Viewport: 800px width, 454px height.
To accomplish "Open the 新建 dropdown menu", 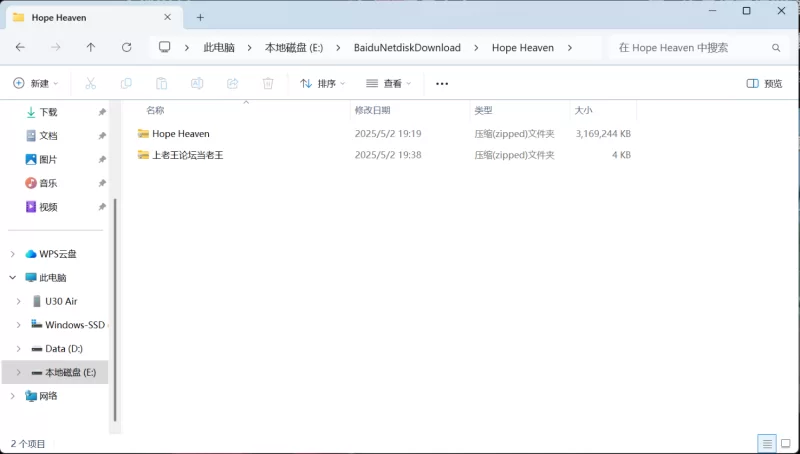I will [36, 84].
